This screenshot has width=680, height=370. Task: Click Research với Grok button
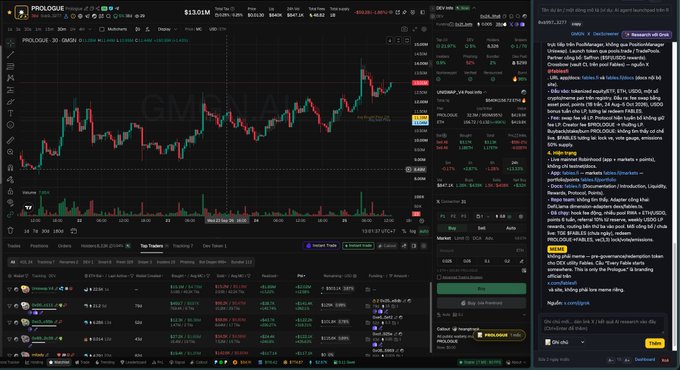[647, 34]
